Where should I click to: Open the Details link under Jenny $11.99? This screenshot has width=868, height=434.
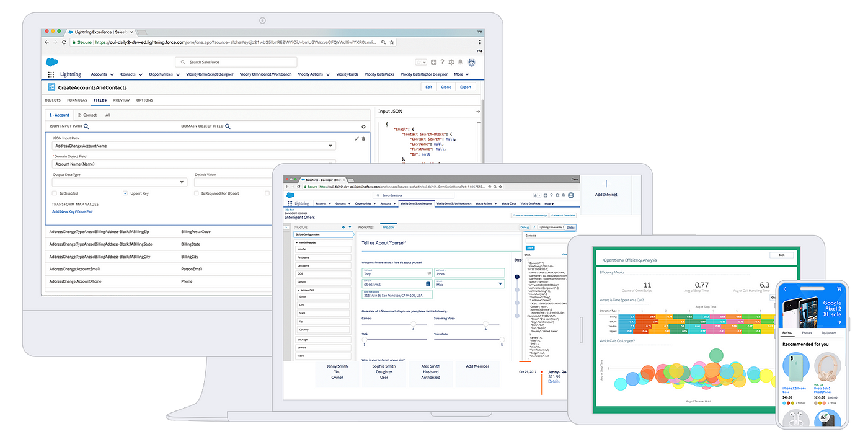point(554,381)
